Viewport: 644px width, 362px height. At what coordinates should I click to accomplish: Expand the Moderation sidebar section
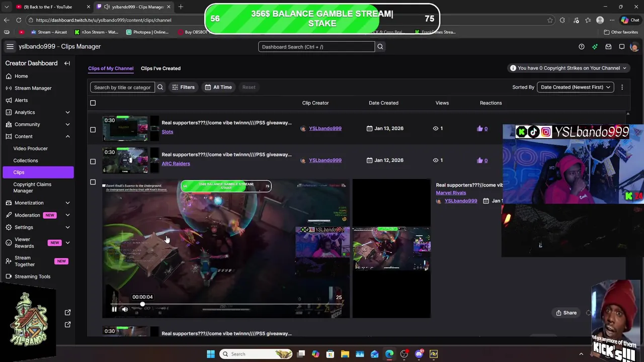67,215
